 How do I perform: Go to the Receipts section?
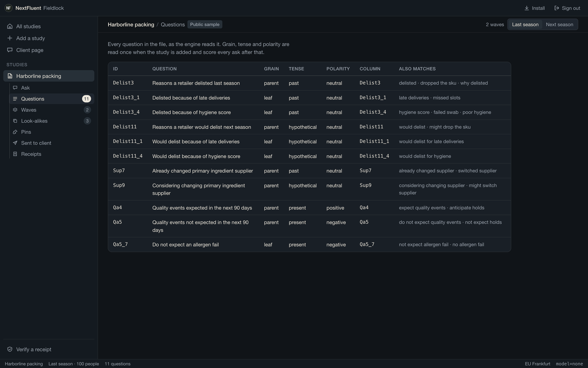(52, 154)
